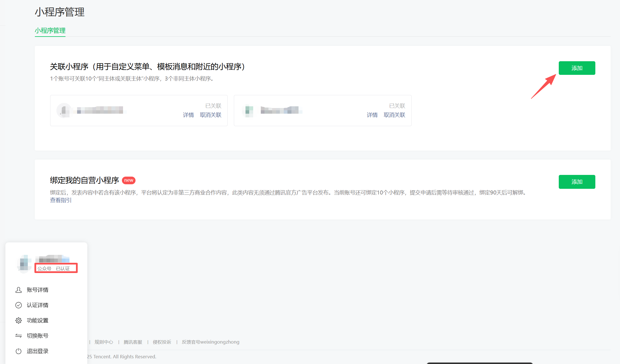Click the swap-arrows icon beside 切换账号
The width and height of the screenshot is (620, 364).
click(x=18, y=336)
